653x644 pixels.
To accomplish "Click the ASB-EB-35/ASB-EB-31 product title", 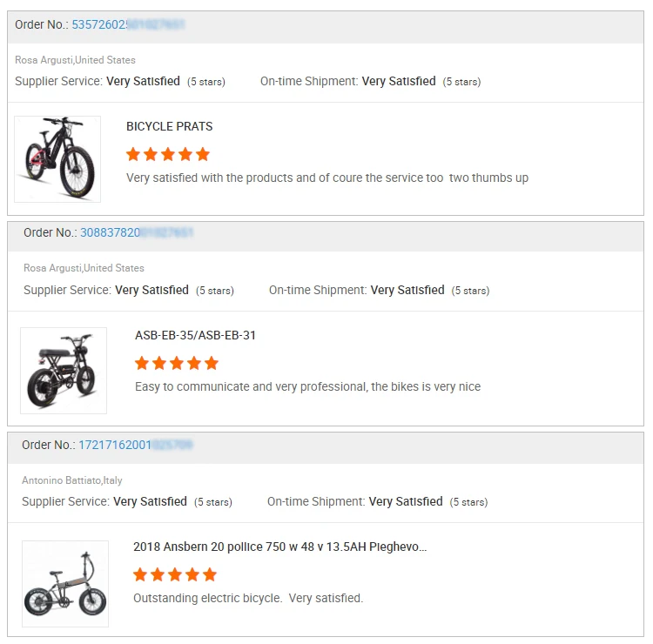I will coord(195,336).
